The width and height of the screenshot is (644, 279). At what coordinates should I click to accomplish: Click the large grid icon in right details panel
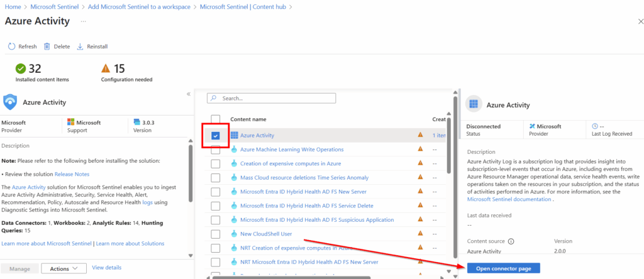point(474,104)
